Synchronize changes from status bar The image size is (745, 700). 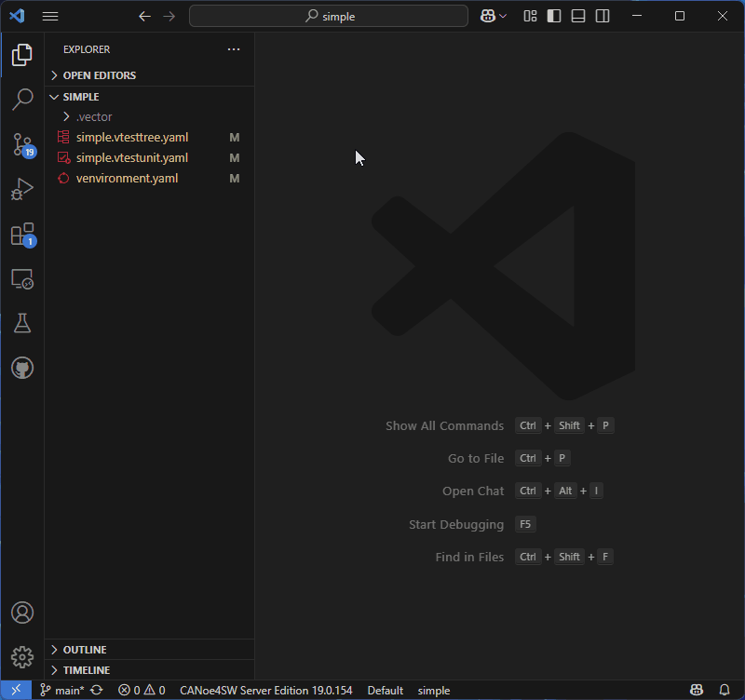coord(97,690)
